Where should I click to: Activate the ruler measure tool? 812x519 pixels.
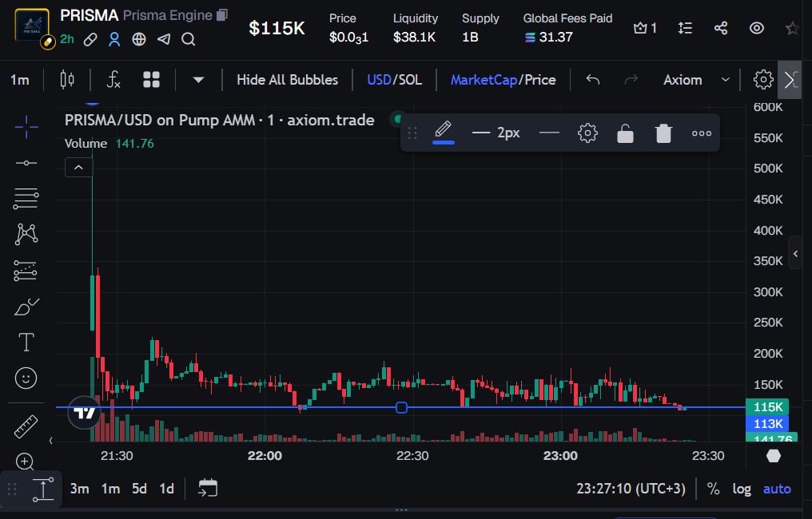click(x=26, y=426)
